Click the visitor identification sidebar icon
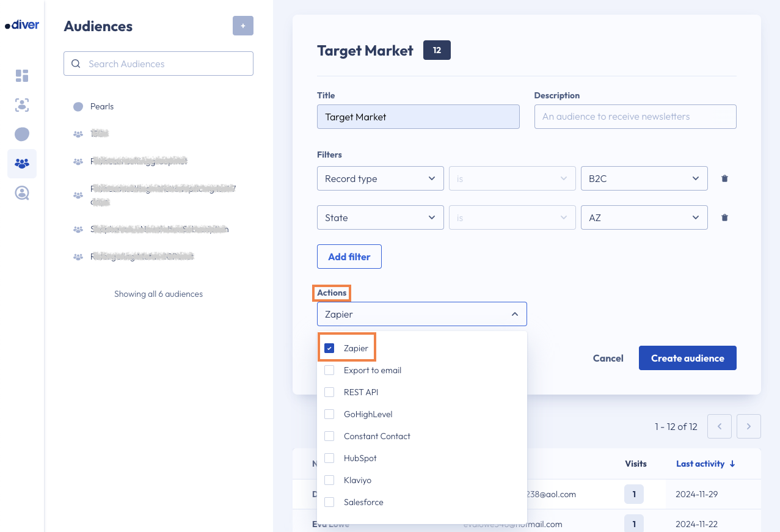This screenshot has width=780, height=532. click(x=22, y=105)
